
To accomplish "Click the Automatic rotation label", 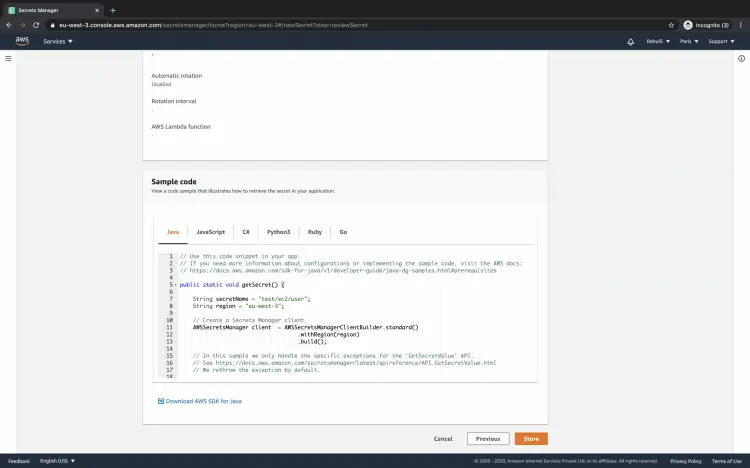I will (x=176, y=76).
